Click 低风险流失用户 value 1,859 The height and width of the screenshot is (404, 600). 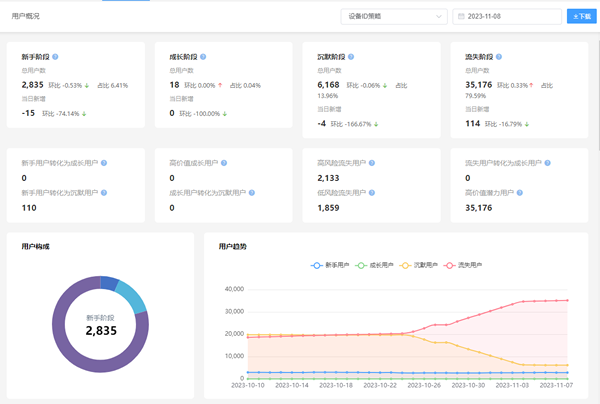[x=328, y=208]
